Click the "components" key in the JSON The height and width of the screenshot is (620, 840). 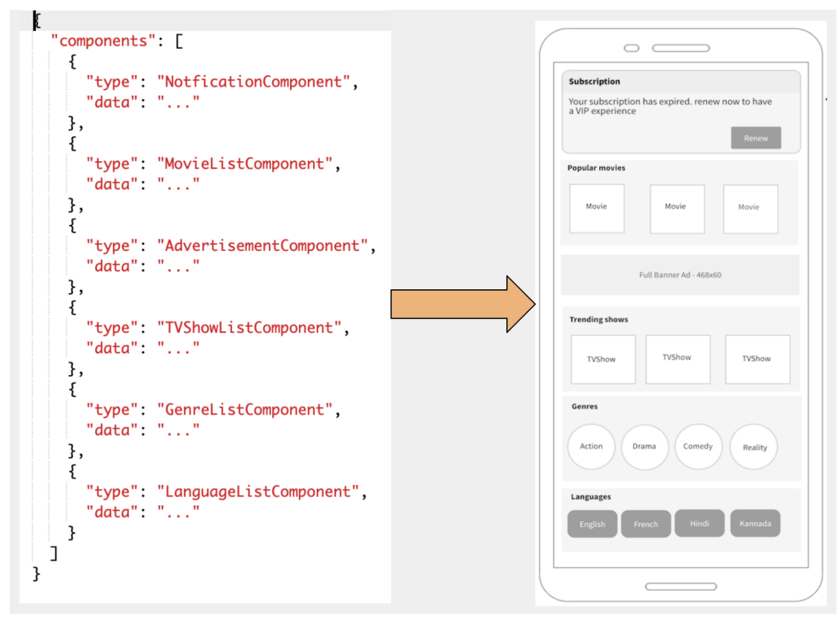(x=103, y=41)
